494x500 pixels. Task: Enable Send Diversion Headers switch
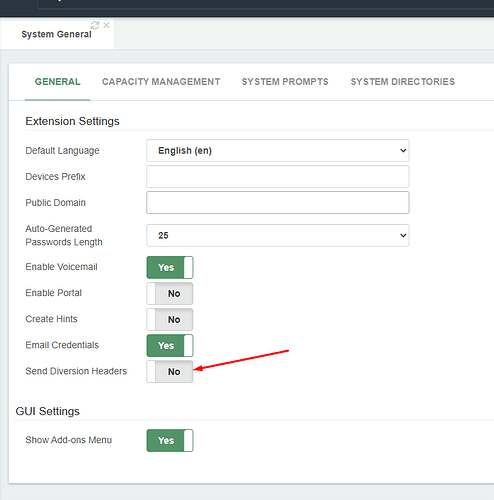[x=170, y=371]
